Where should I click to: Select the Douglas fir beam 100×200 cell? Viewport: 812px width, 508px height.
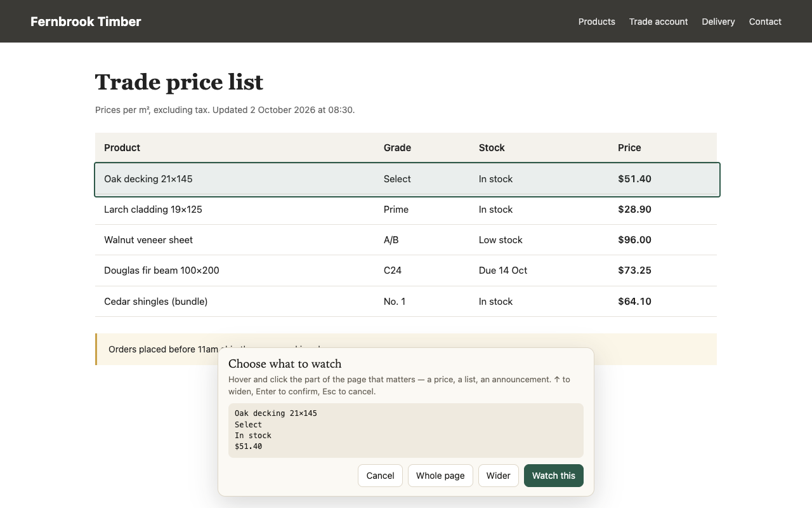pyautogui.click(x=235, y=271)
